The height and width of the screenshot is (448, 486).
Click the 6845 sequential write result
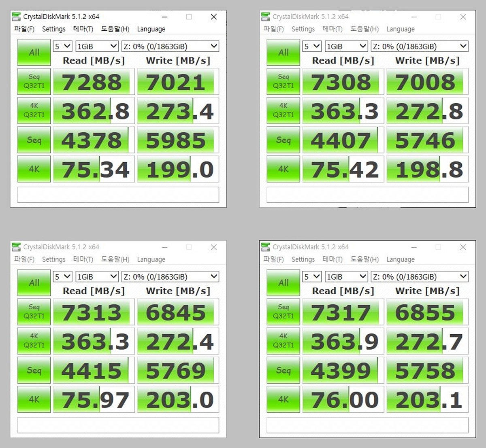pyautogui.click(x=178, y=312)
